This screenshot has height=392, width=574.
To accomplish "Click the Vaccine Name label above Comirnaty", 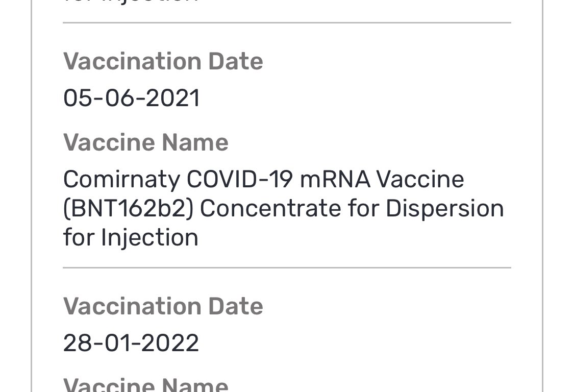I will point(145,142).
